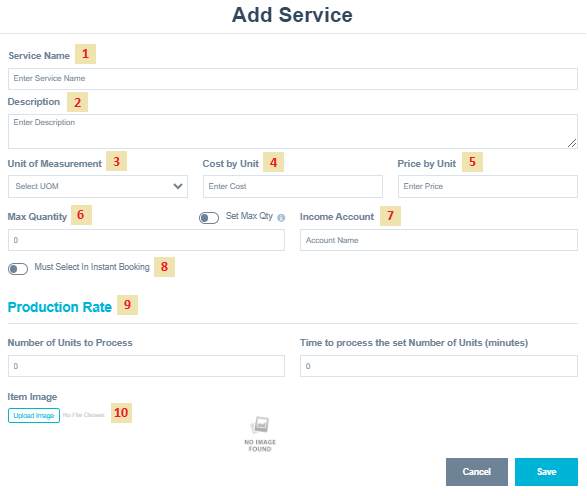Enable Must Select In Instant Booking toggle

18,269
